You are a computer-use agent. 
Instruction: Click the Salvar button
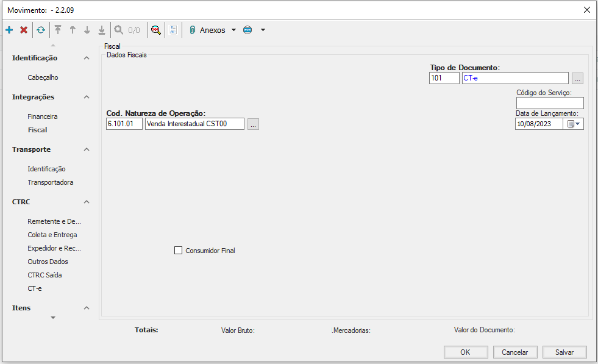tap(564, 352)
